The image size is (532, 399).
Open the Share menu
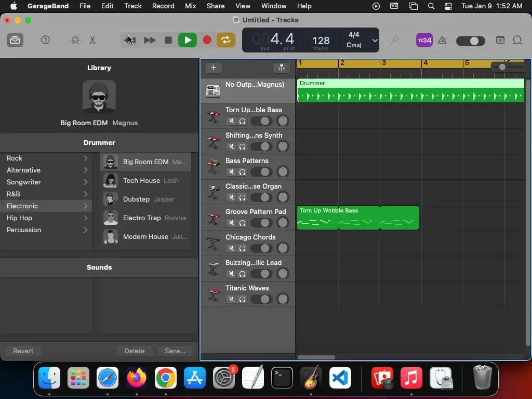coord(216,6)
